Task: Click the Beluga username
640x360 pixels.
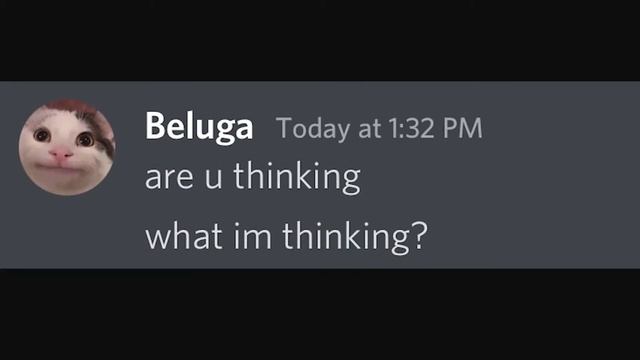Action: 199,127
